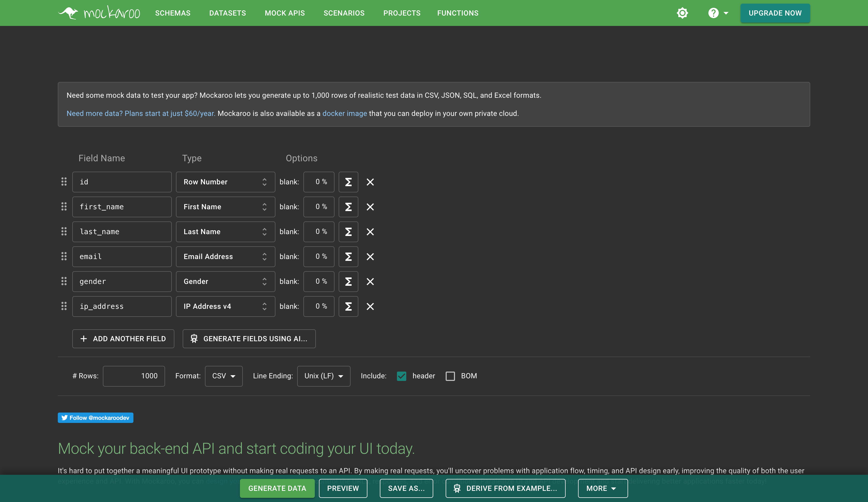Click the drag handle for the first_name field
Screen dimensions: 868x502
(x=64, y=206)
